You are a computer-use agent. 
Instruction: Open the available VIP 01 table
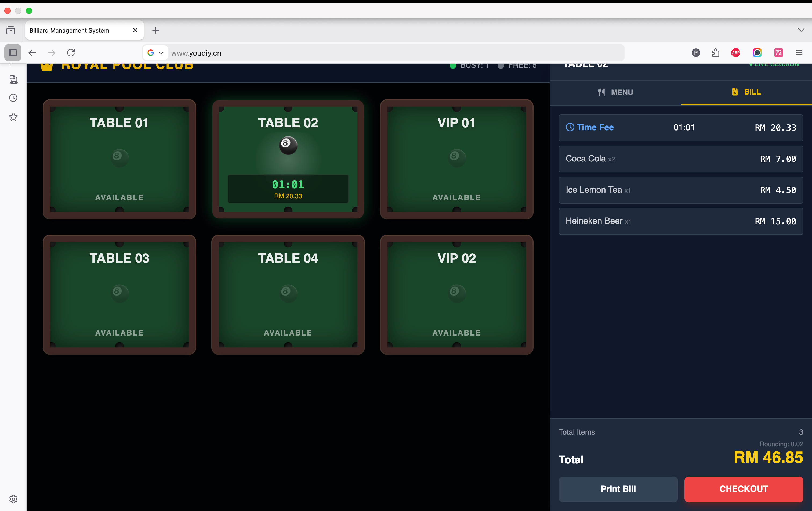pyautogui.click(x=456, y=159)
